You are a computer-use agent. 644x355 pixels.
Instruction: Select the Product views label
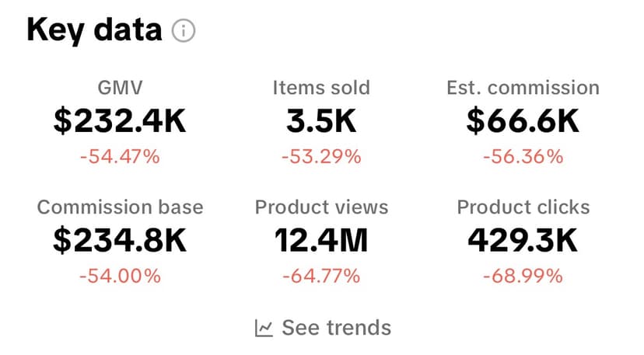[321, 207]
